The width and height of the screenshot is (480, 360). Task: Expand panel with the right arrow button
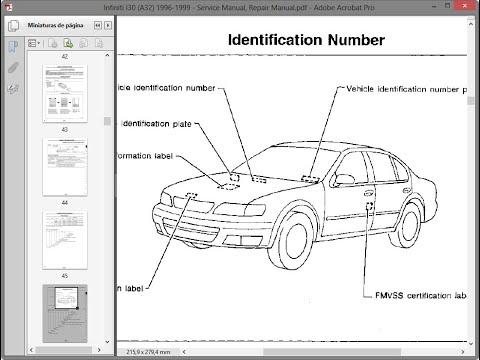(108, 25)
